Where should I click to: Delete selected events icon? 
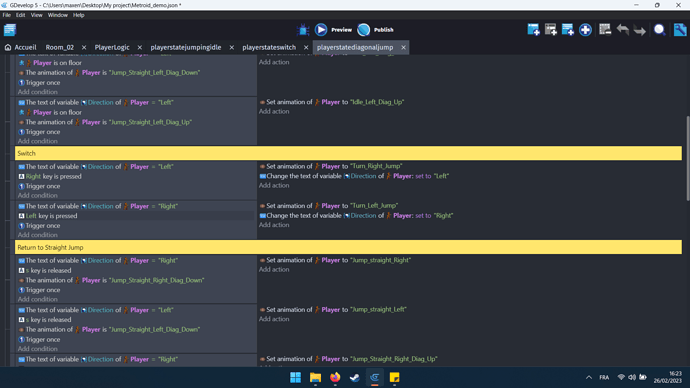(605, 30)
